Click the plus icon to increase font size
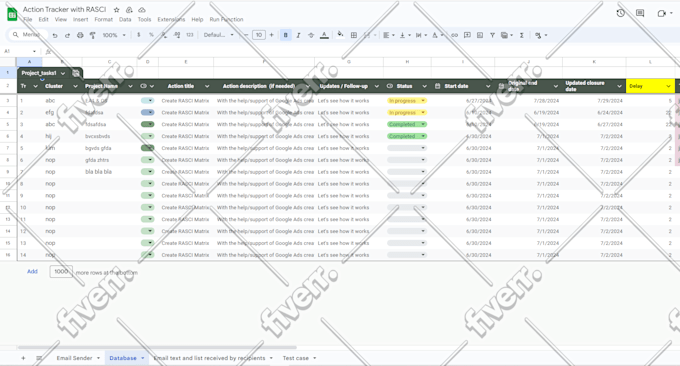This screenshot has width=680, height=366. click(x=271, y=35)
